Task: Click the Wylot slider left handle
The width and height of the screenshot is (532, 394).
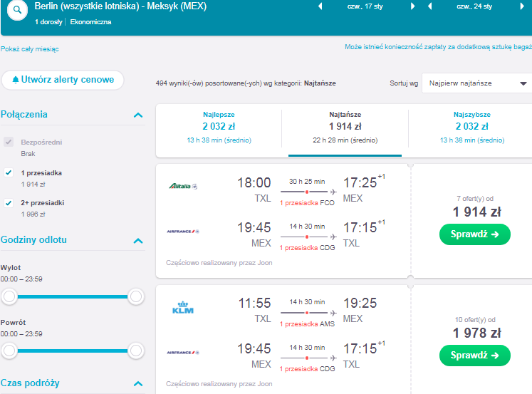Action: click(x=9, y=296)
